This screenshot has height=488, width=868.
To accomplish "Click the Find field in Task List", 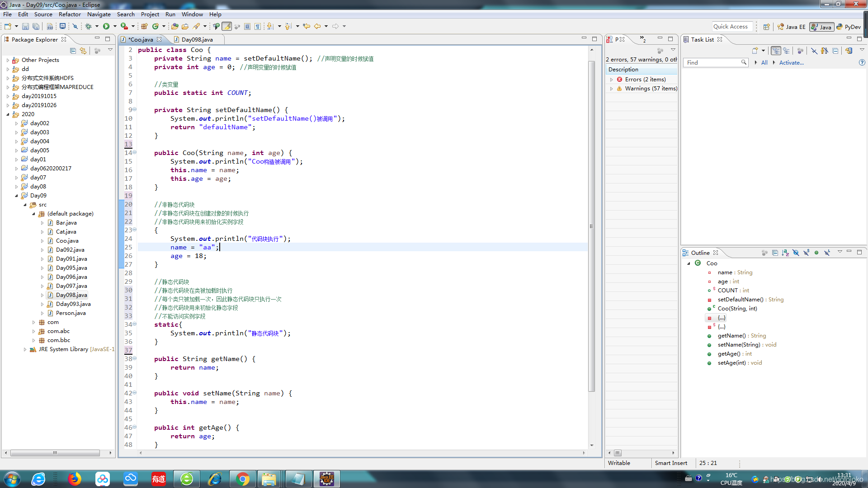I will [715, 63].
